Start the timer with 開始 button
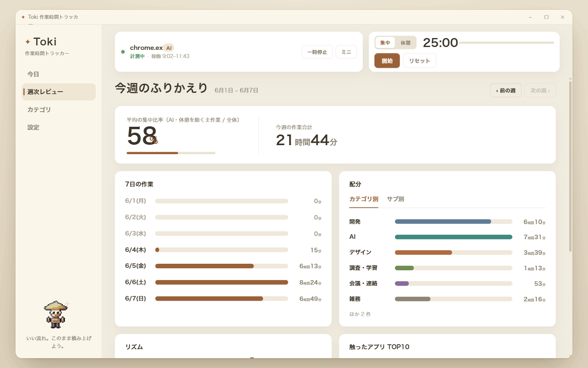Viewport: 588px width, 368px height. tap(387, 61)
